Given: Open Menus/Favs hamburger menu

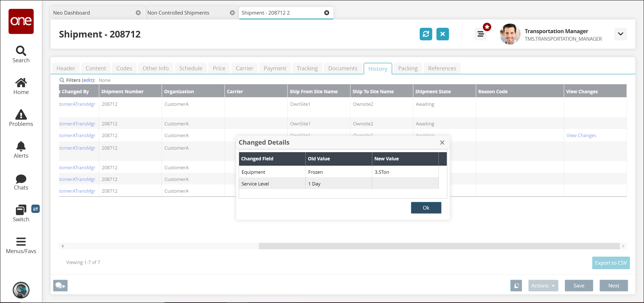Looking at the screenshot, I should (21, 242).
